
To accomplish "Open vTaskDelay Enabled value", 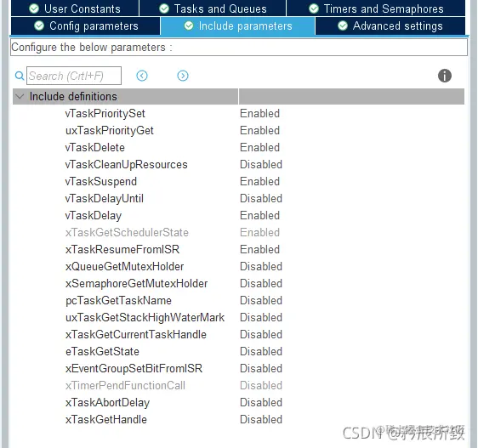I will pyautogui.click(x=259, y=215).
